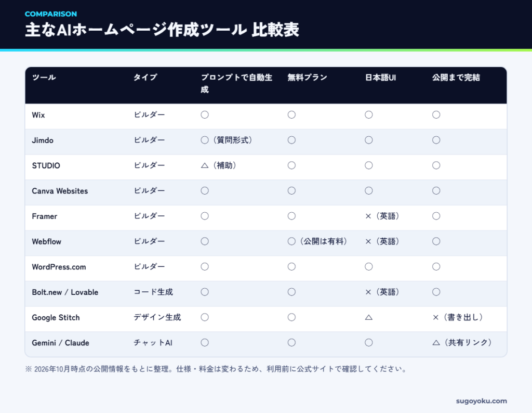Click Jimdo's ○（質問形式） cell
This screenshot has height=413, width=532.
pyautogui.click(x=227, y=140)
